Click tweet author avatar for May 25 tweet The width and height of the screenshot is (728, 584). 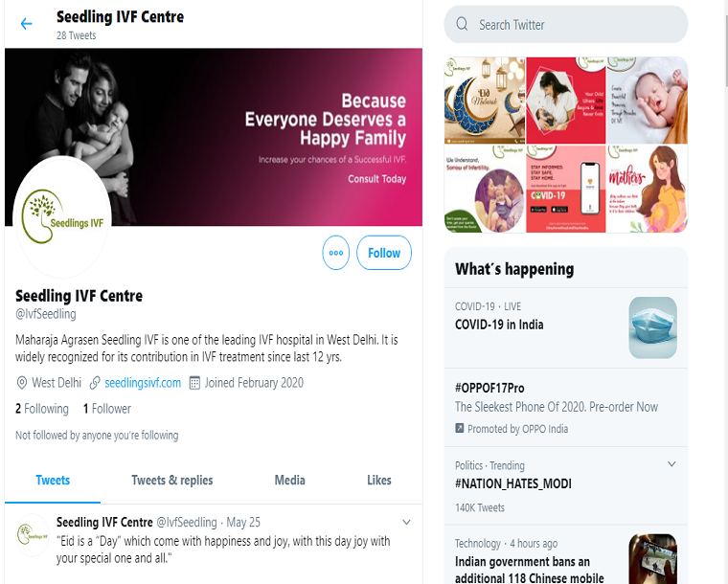(x=32, y=535)
